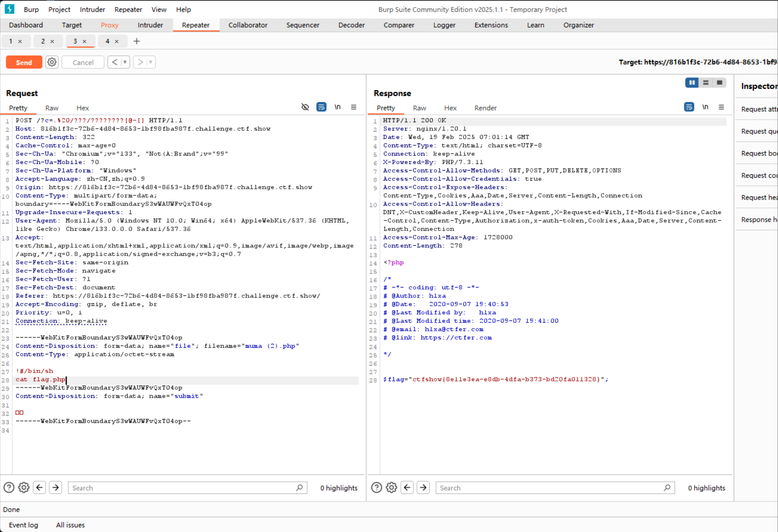Image resolution: width=778 pixels, height=532 pixels.
Task: Expand the history forward dropdown arrow
Action: pos(150,62)
